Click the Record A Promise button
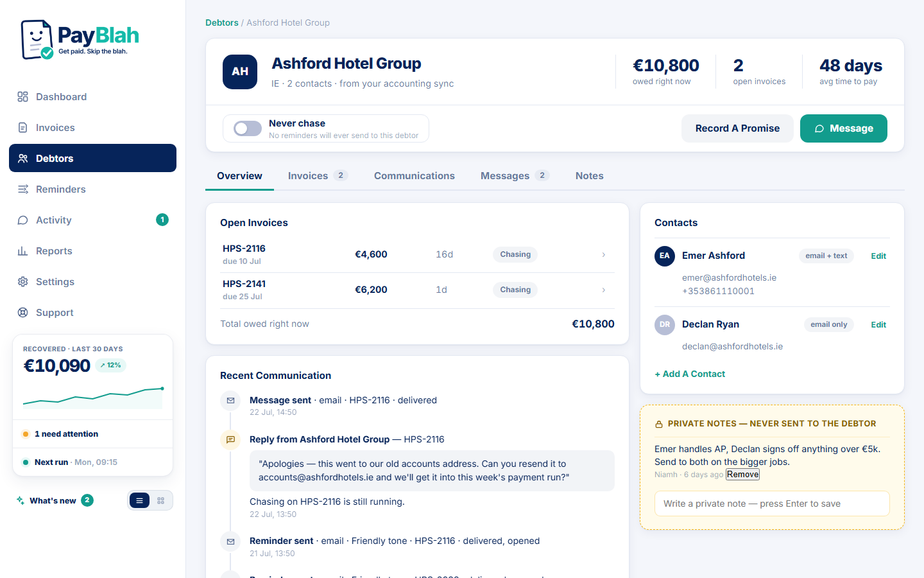The width and height of the screenshot is (924, 578). tap(737, 128)
